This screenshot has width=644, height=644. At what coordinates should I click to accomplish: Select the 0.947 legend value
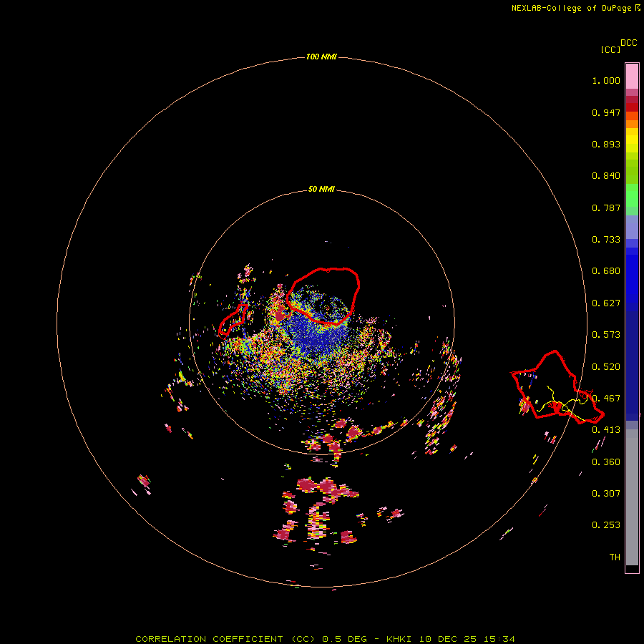click(x=606, y=112)
